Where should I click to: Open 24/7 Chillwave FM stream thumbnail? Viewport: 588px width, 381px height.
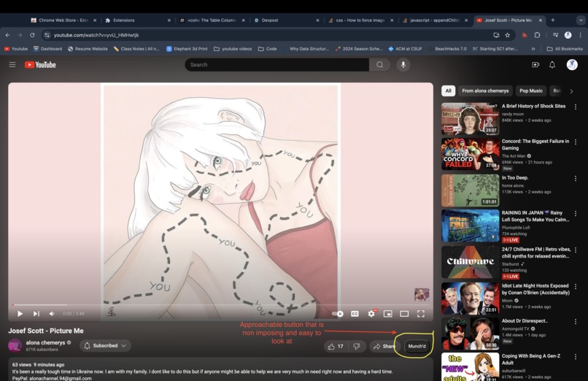click(x=471, y=262)
